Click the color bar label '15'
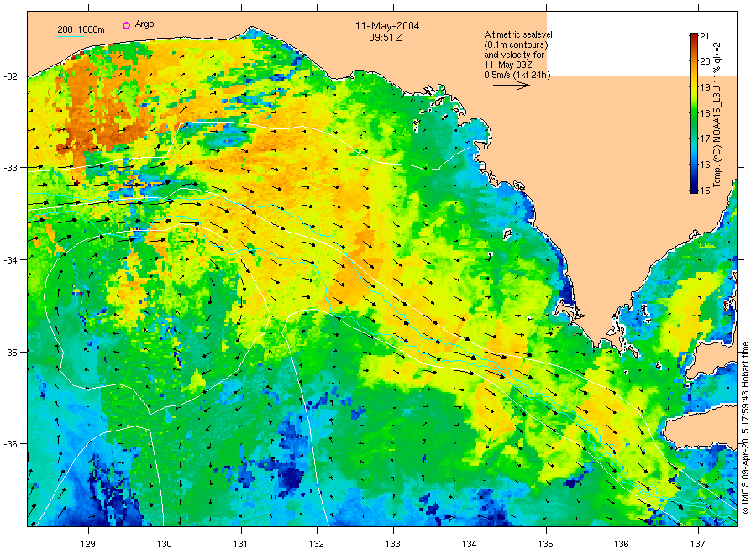 click(705, 191)
